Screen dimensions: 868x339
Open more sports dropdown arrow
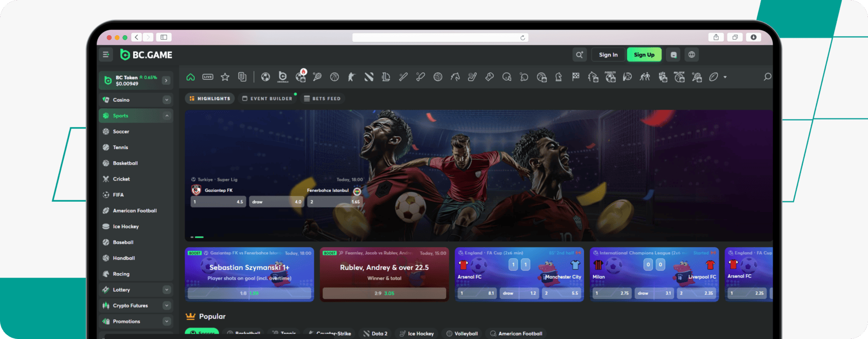(x=725, y=77)
